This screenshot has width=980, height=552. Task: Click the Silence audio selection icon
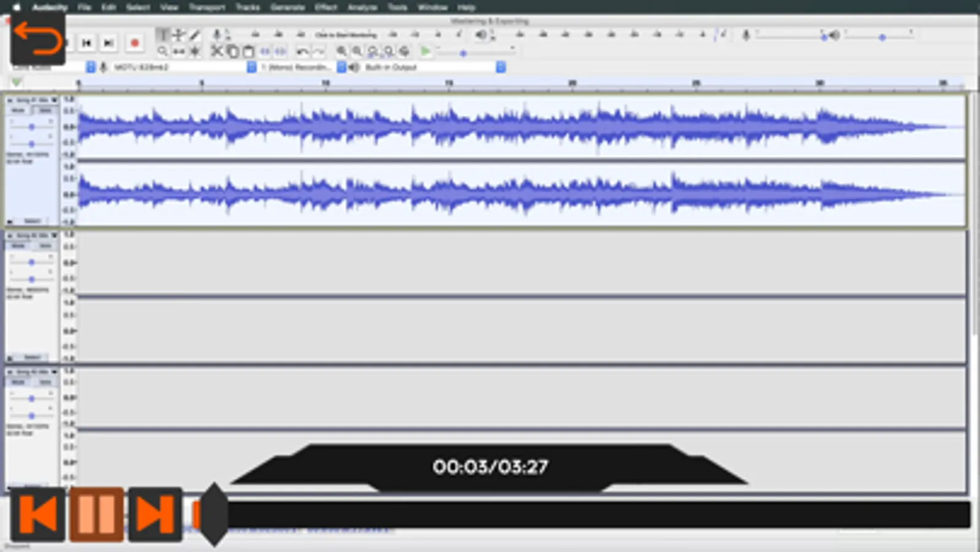pyautogui.click(x=280, y=51)
